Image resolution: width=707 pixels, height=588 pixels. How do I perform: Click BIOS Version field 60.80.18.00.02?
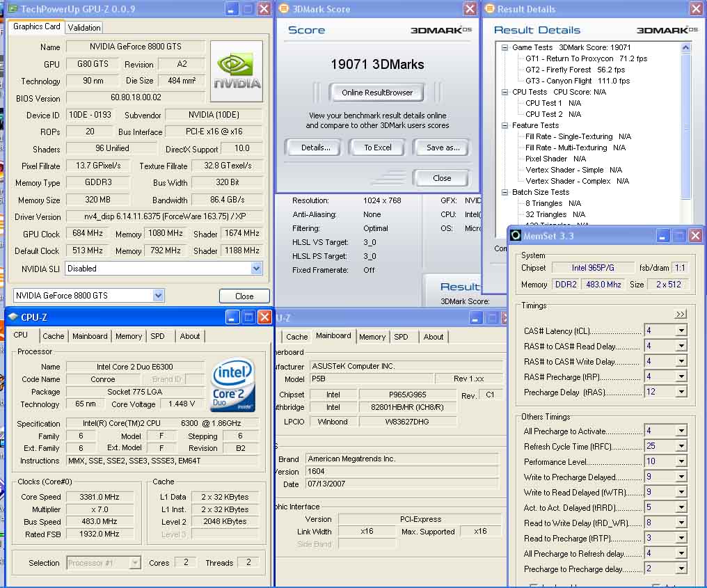coord(136,97)
